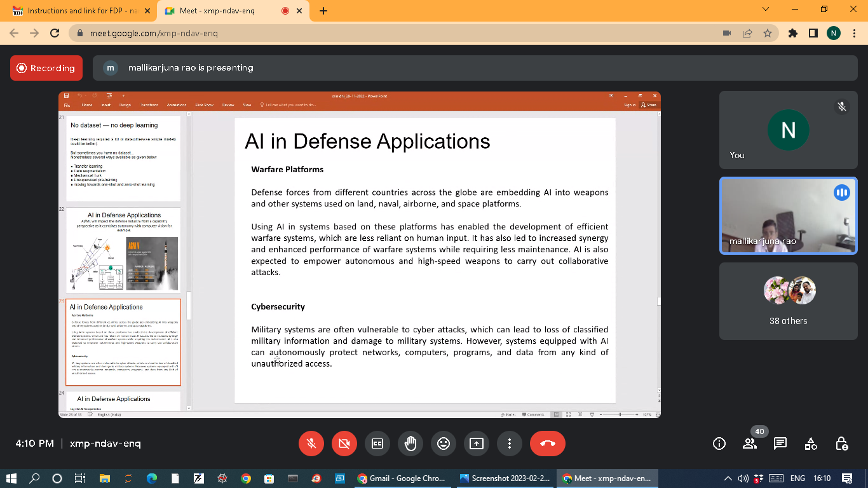The height and width of the screenshot is (488, 868).
Task: Show everyone participants panel icon
Action: pyautogui.click(x=750, y=444)
